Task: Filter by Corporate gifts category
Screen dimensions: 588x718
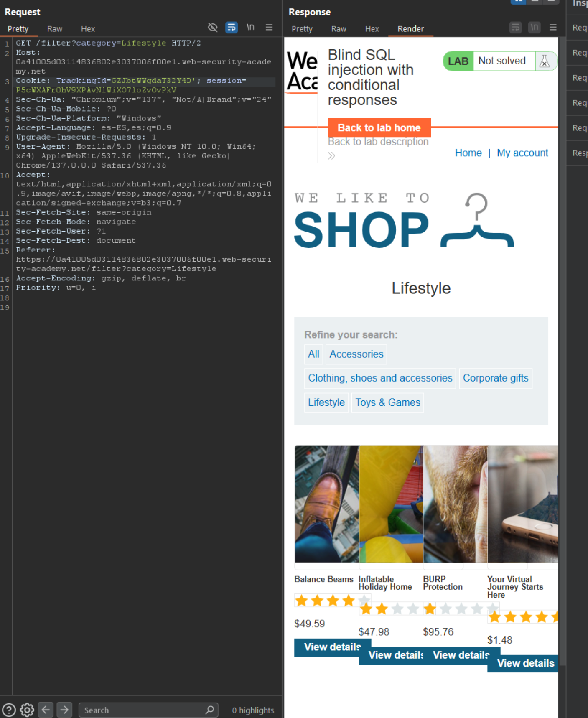Action: click(495, 378)
